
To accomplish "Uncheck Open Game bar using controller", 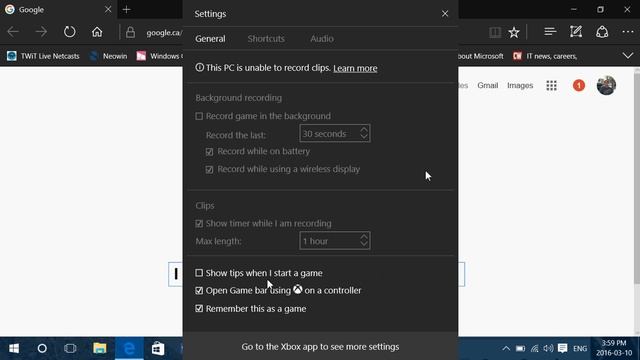I will coord(199,291).
